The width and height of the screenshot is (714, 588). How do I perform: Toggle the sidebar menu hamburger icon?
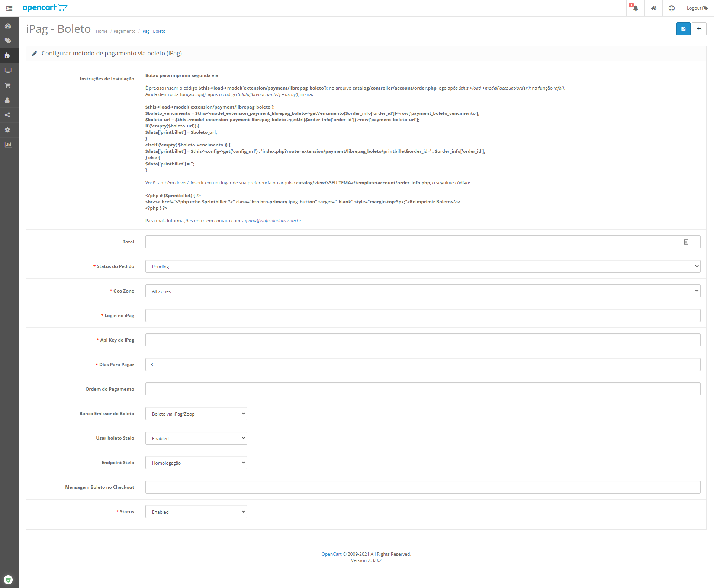[x=9, y=8]
